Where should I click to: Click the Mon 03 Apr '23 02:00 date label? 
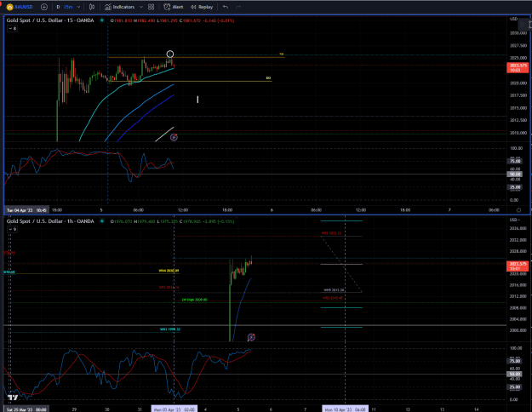(174, 409)
